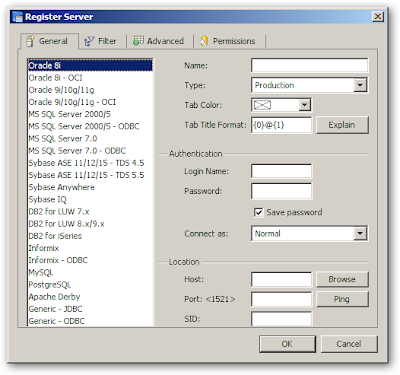This screenshot has height=375, width=400.
Task: Choose MySQL from server list
Action: point(90,272)
